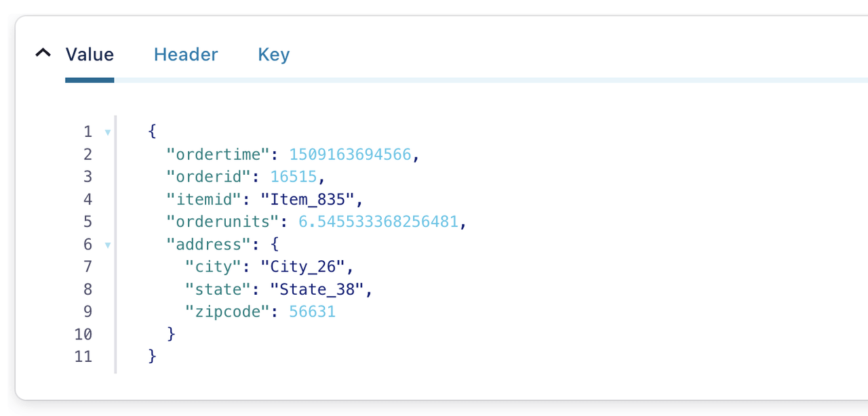The width and height of the screenshot is (868, 416).
Task: Select the Value tab
Action: pos(90,54)
